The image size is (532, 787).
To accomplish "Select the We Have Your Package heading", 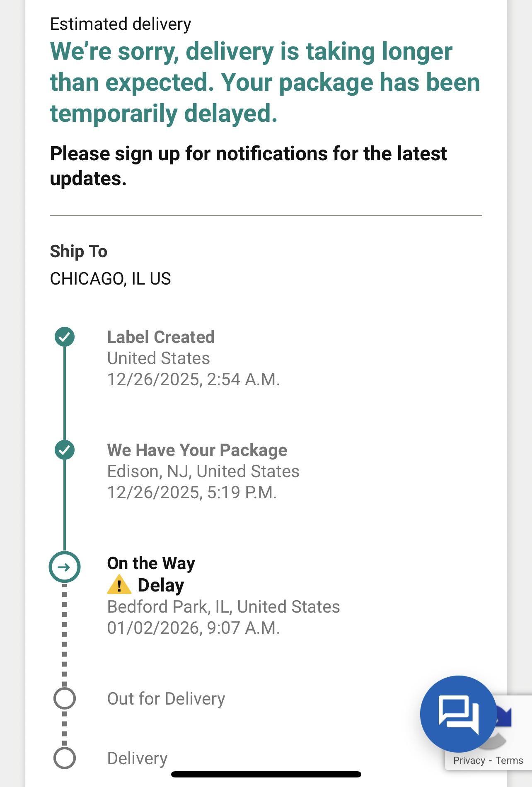I will point(197,450).
